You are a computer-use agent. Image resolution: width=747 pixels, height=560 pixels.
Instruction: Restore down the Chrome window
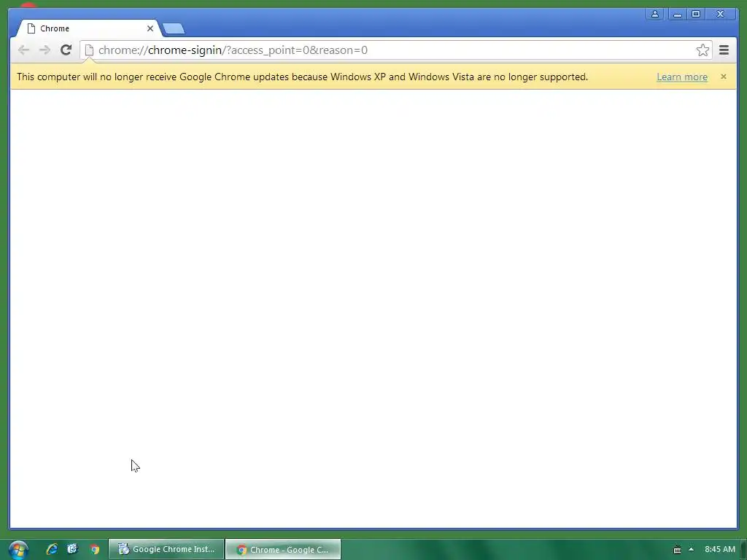pos(696,15)
